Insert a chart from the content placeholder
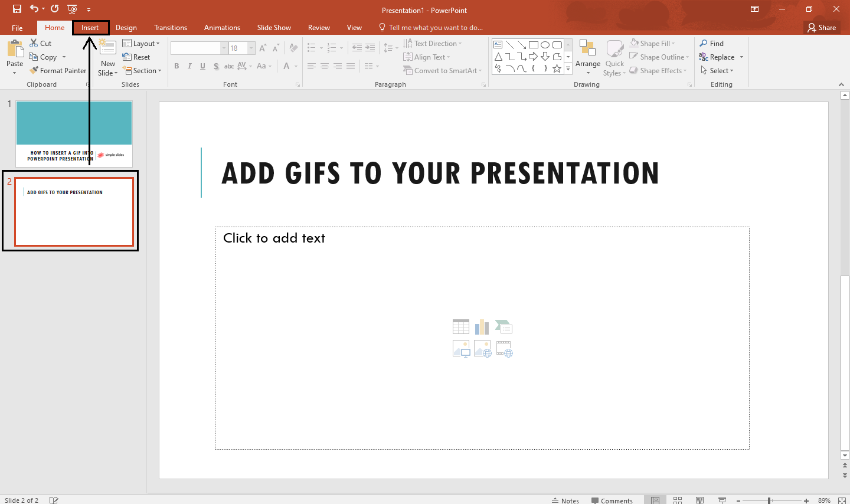 [x=482, y=326]
